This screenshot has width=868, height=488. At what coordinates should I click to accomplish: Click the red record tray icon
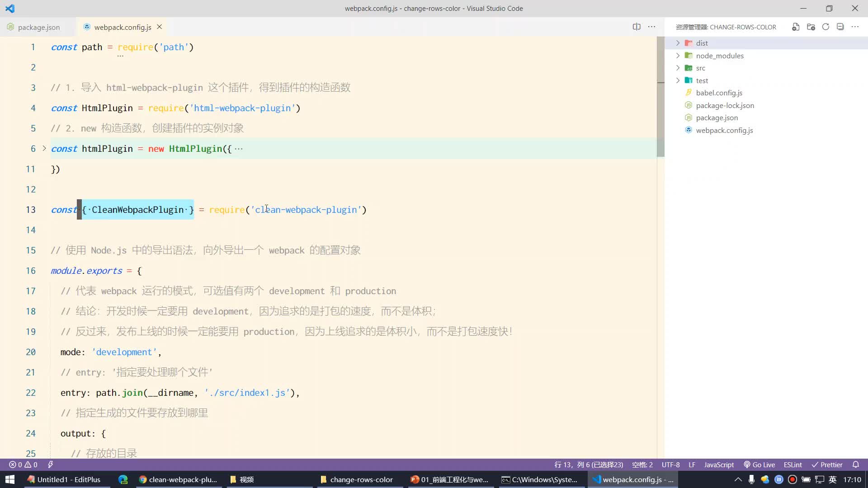tap(792, 479)
